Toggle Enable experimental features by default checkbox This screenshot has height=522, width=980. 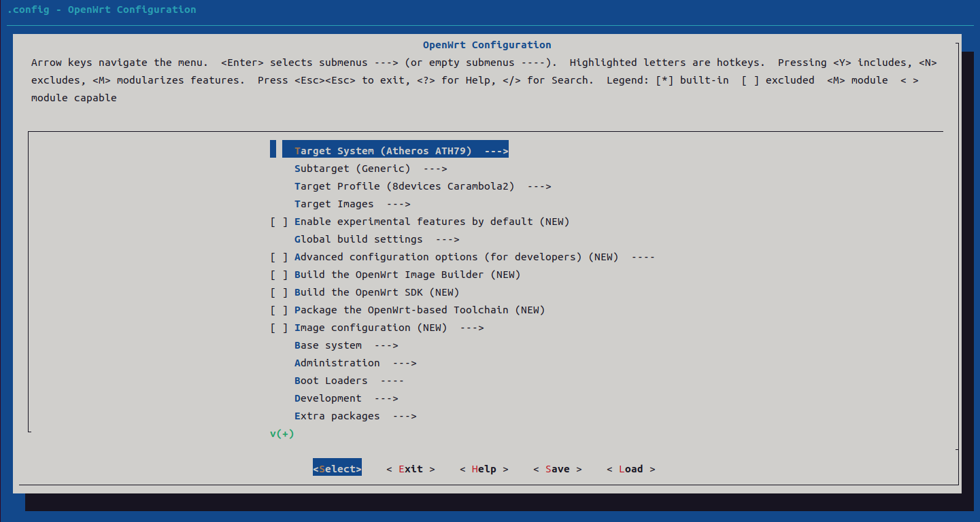coord(279,222)
